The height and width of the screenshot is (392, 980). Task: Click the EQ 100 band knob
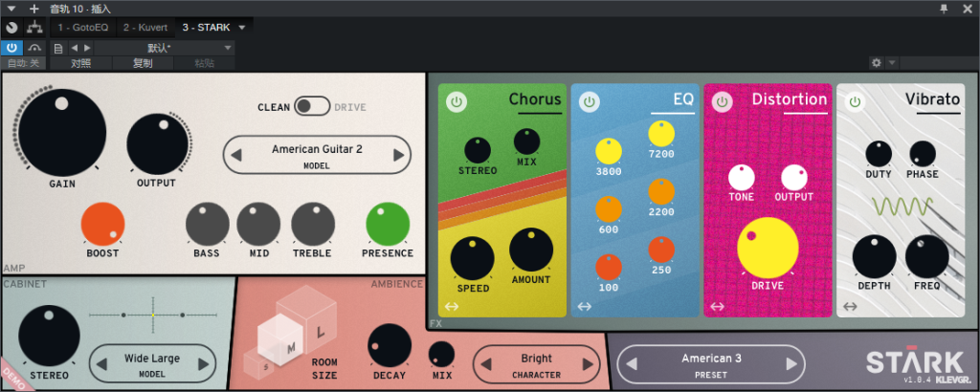(x=609, y=267)
